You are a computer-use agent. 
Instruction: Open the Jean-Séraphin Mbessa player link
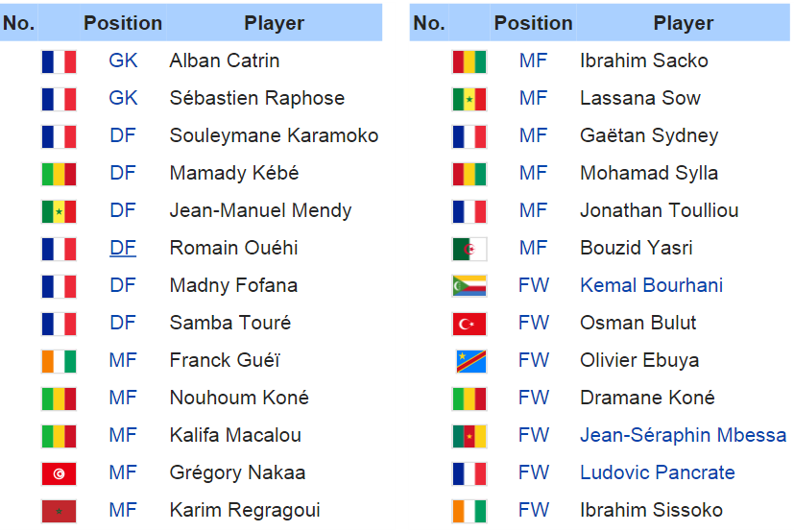pyautogui.click(x=683, y=435)
